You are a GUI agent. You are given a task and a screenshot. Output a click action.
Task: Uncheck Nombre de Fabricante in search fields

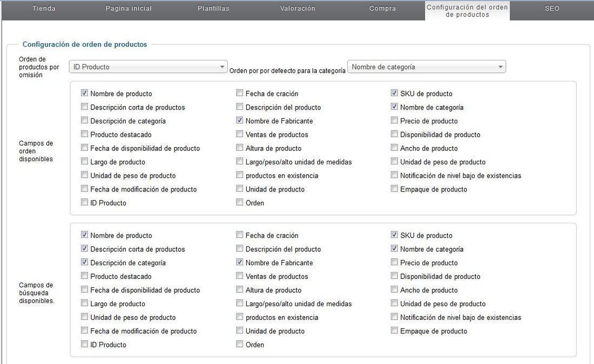(x=239, y=262)
